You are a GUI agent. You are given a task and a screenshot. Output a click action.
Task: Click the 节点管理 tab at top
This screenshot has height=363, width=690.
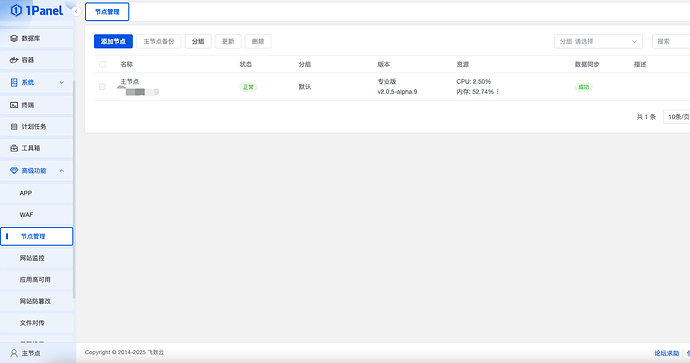coord(107,11)
